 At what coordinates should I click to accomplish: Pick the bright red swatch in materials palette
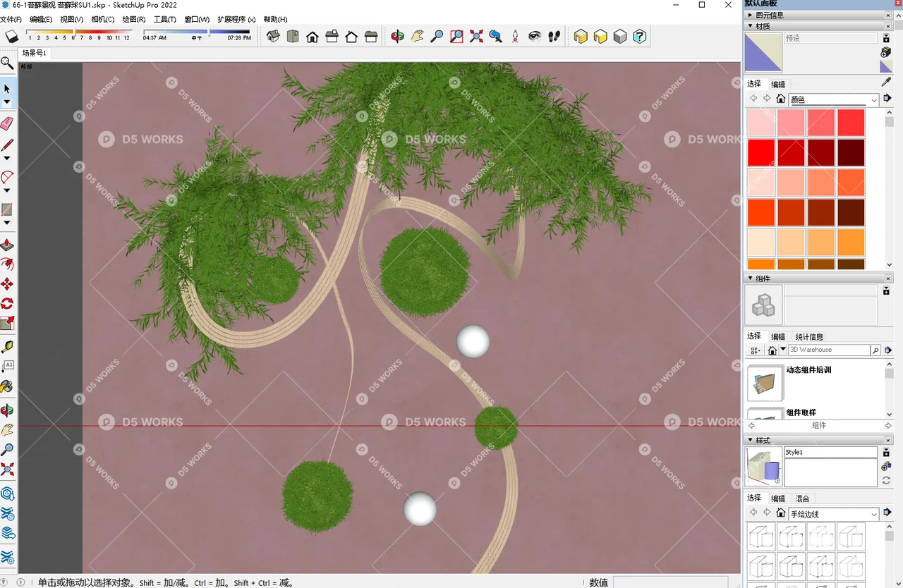coord(760,151)
